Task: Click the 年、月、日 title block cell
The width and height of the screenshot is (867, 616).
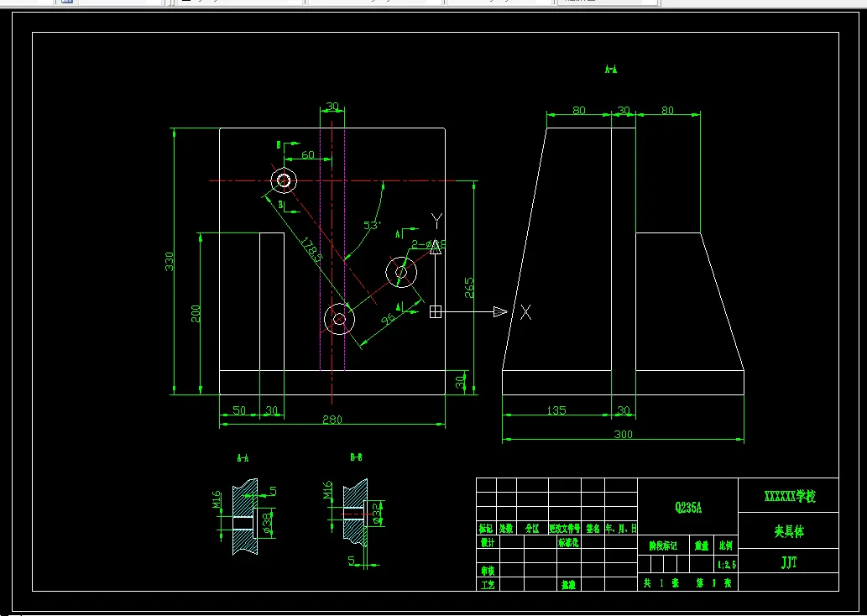Action: 621,529
